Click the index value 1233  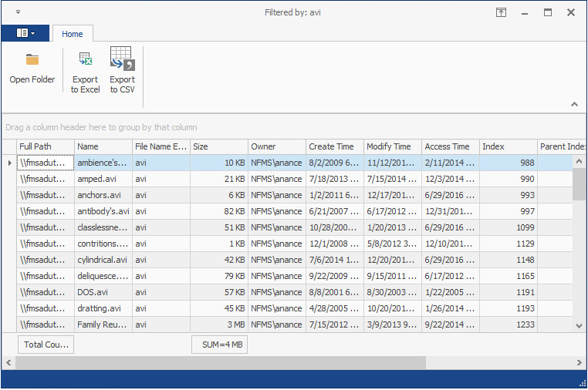point(508,324)
